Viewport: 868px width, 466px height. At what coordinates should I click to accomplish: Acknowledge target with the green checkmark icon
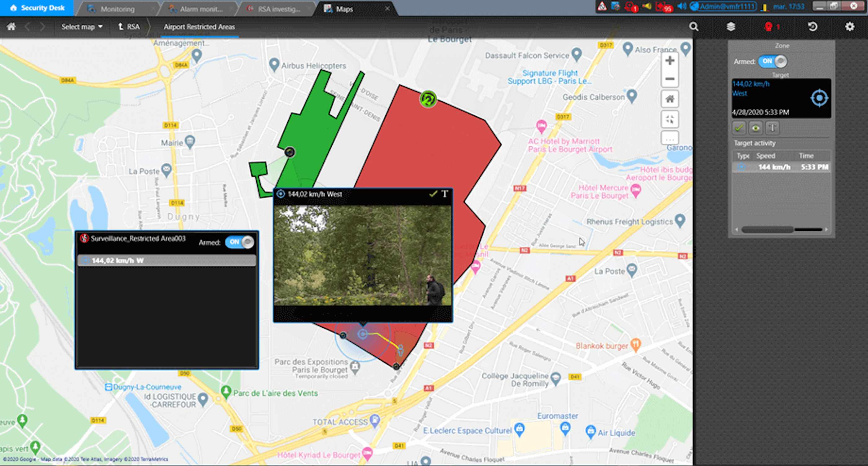tap(740, 128)
